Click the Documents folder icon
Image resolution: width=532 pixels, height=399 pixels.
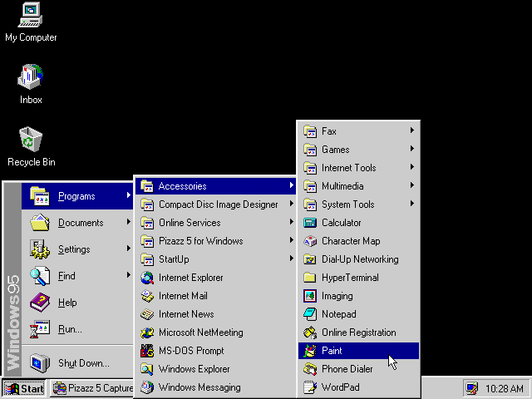(40, 223)
